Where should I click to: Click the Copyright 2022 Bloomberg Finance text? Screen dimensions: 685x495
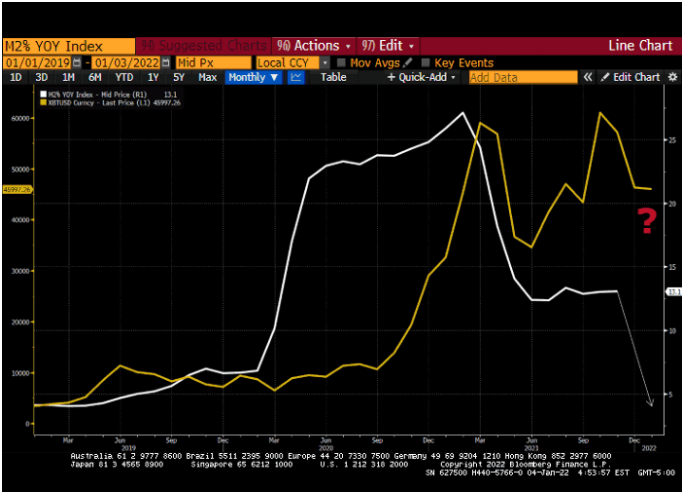click(x=525, y=464)
